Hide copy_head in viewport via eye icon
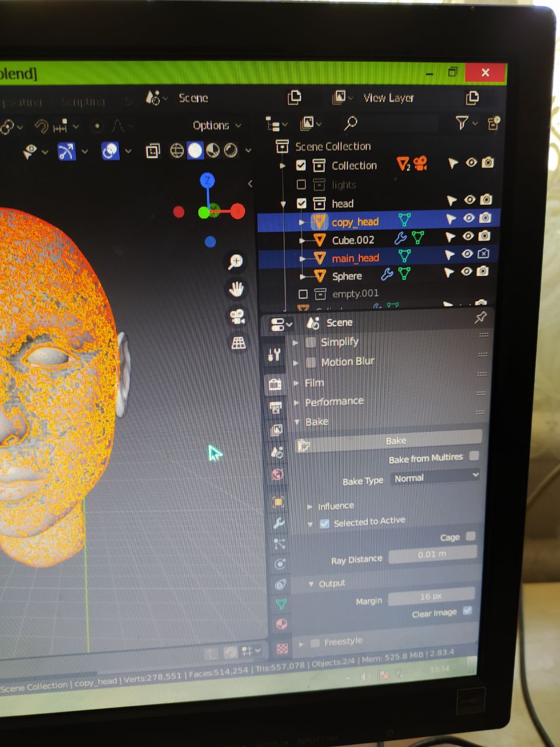The image size is (560, 747). (x=468, y=218)
